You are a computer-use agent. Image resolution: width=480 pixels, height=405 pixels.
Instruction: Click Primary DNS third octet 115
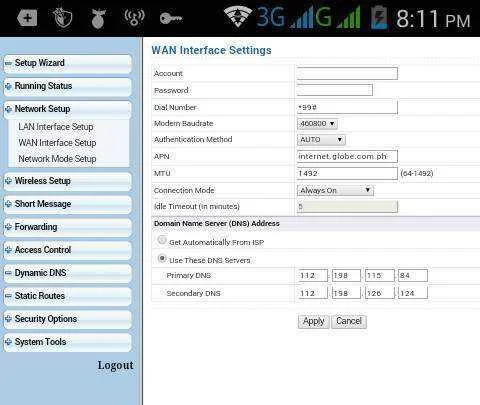[379, 276]
